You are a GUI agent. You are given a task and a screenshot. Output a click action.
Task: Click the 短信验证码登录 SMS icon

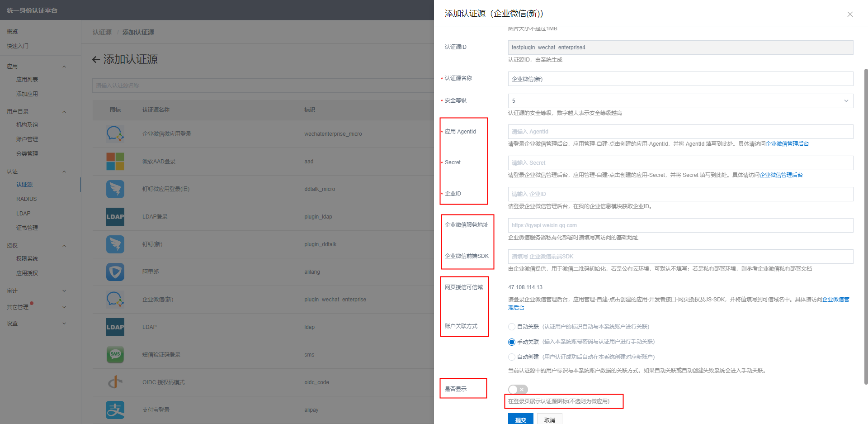click(x=115, y=355)
